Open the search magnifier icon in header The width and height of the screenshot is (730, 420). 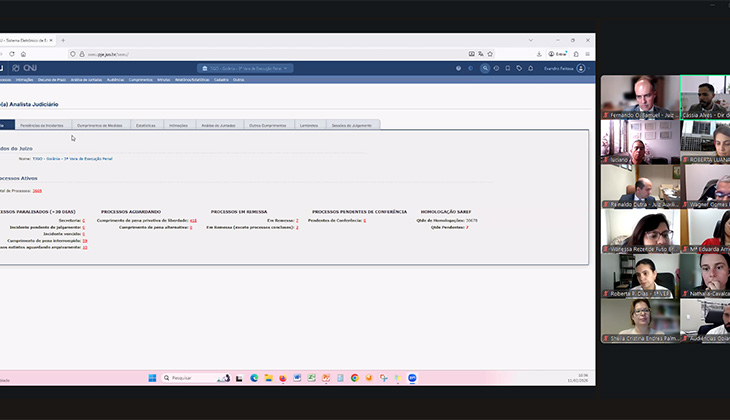click(485, 68)
